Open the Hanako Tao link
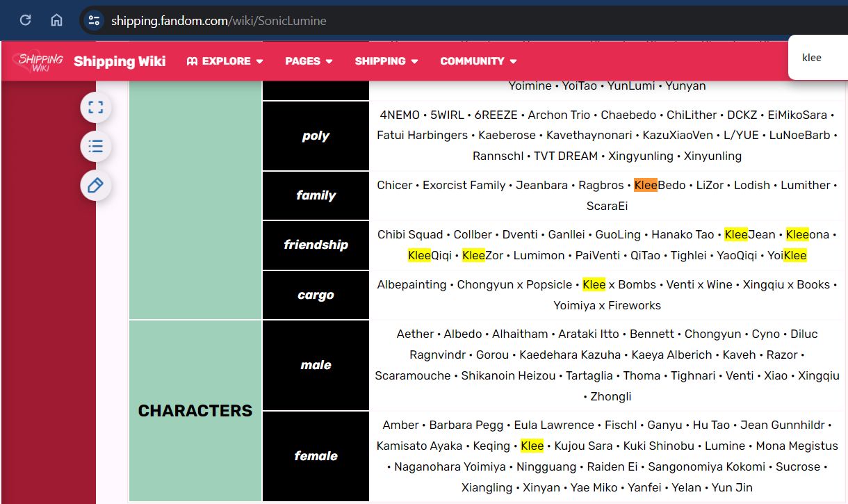 click(x=683, y=234)
